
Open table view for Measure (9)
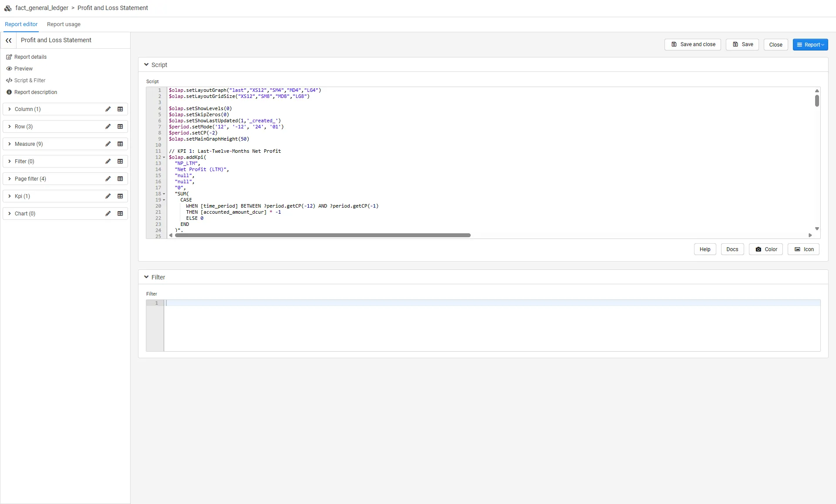120,144
